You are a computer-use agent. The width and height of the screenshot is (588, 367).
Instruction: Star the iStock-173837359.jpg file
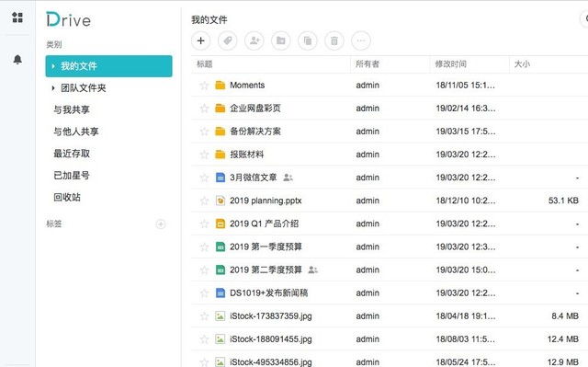tap(204, 316)
